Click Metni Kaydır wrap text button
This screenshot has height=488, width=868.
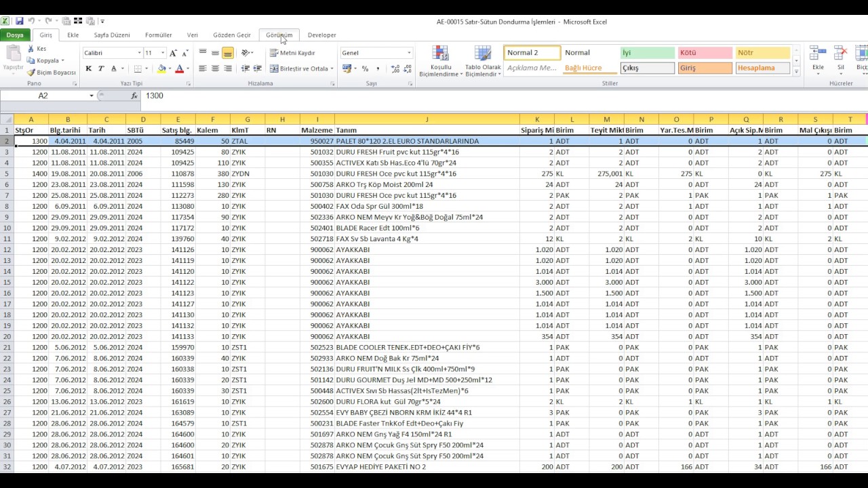[293, 53]
